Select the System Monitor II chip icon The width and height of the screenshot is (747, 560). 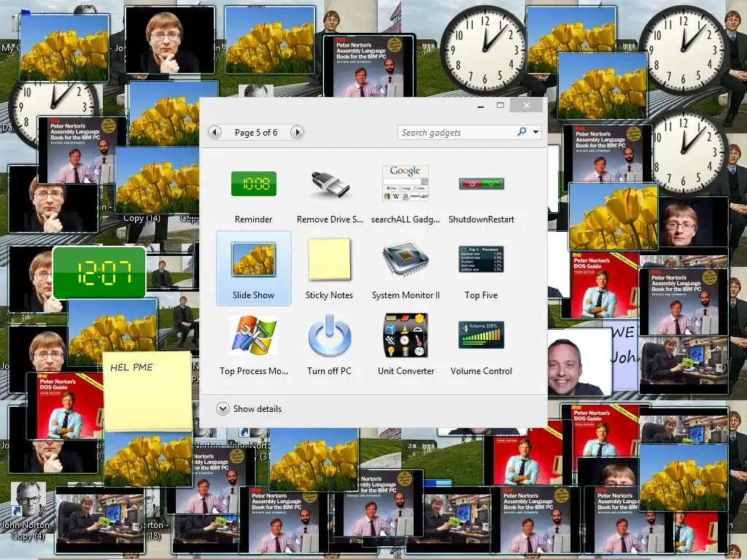(x=406, y=259)
